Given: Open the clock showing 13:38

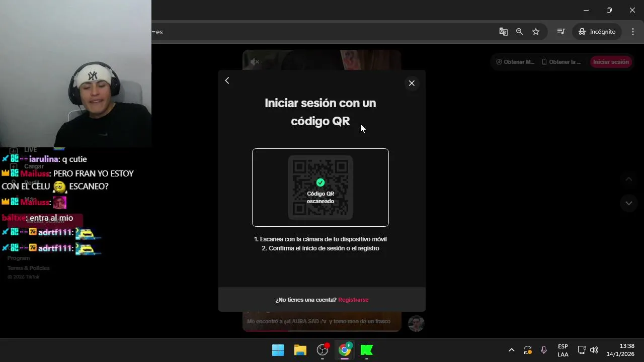Looking at the screenshot, I should point(620,350).
